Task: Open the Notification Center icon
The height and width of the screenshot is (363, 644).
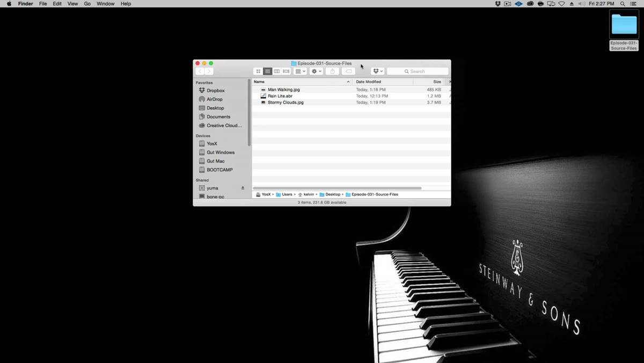Action: 633,4
